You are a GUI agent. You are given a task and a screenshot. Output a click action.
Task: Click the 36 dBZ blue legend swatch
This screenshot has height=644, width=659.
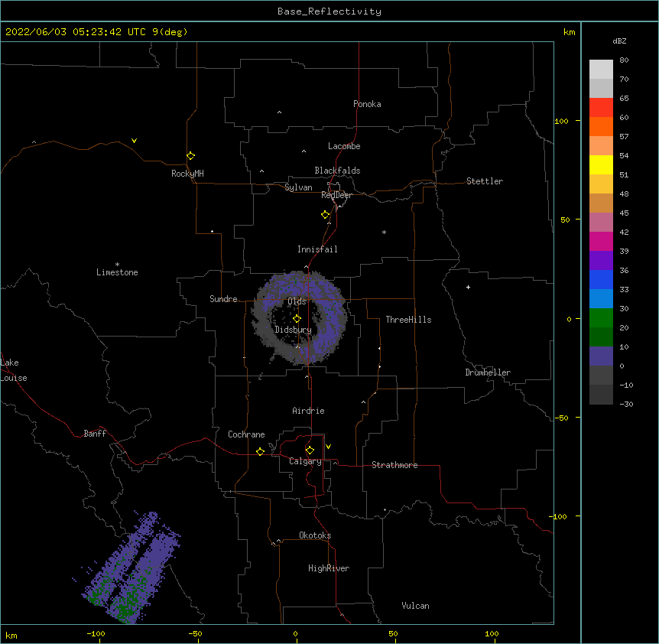(x=601, y=279)
